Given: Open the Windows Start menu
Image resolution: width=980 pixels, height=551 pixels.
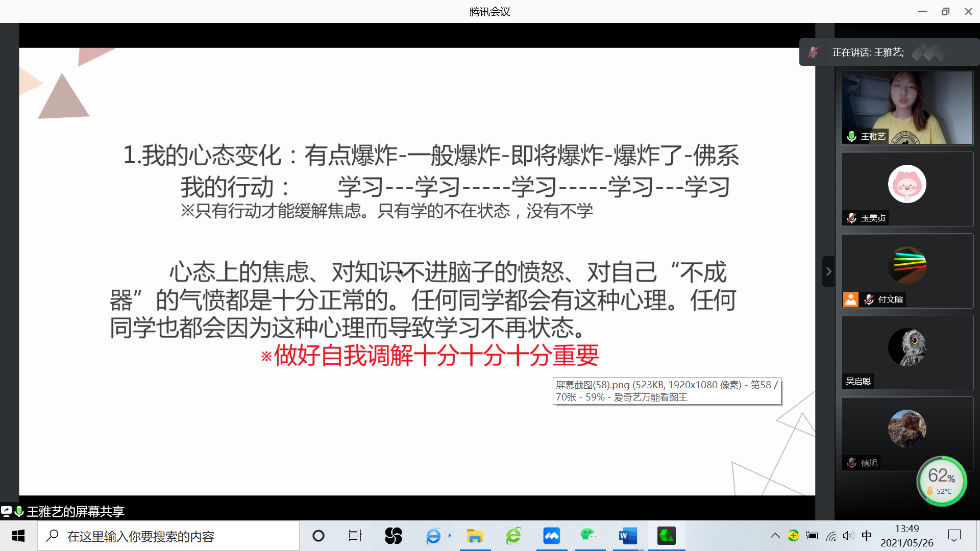Looking at the screenshot, I should [x=18, y=536].
